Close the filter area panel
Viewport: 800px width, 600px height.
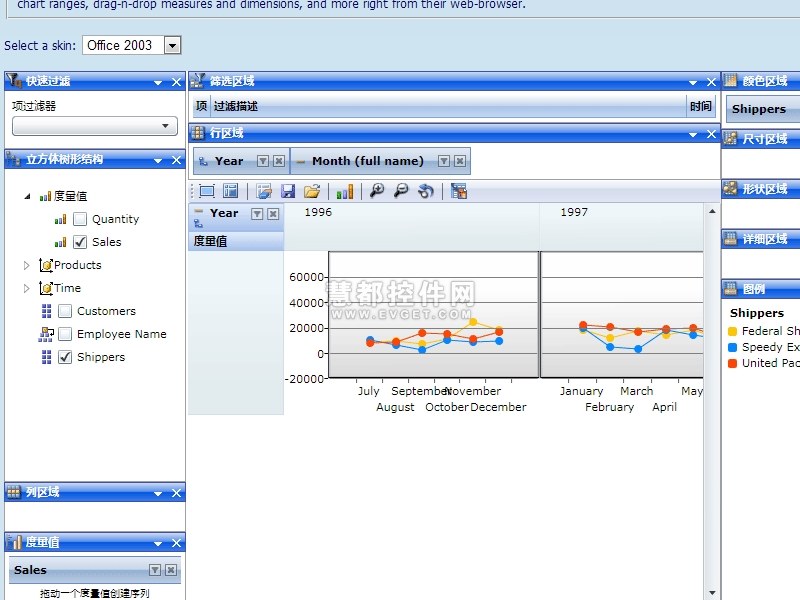click(x=711, y=82)
